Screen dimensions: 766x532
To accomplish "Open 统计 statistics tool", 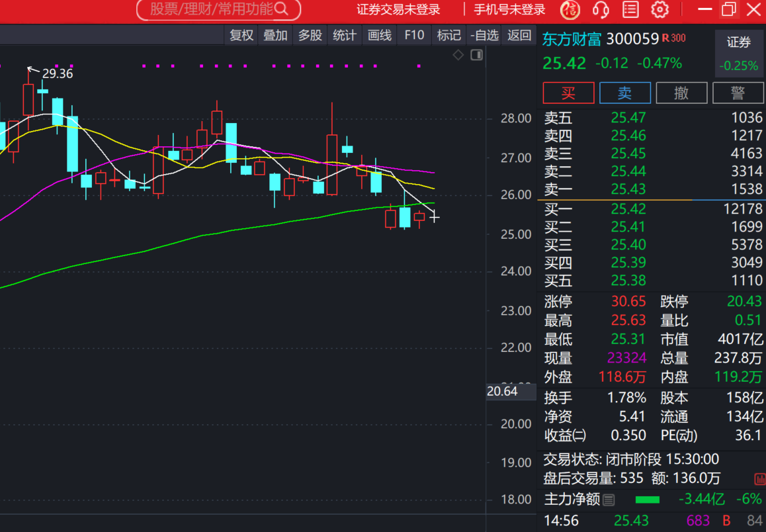I will (345, 35).
